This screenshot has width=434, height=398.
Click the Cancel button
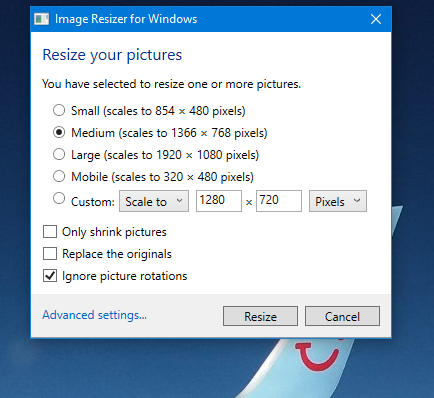click(x=342, y=316)
